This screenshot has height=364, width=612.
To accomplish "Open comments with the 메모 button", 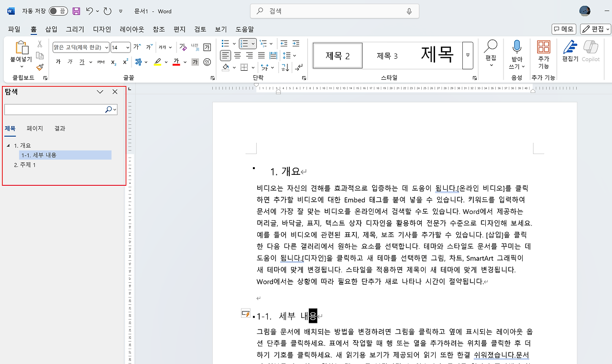I will [x=563, y=29].
